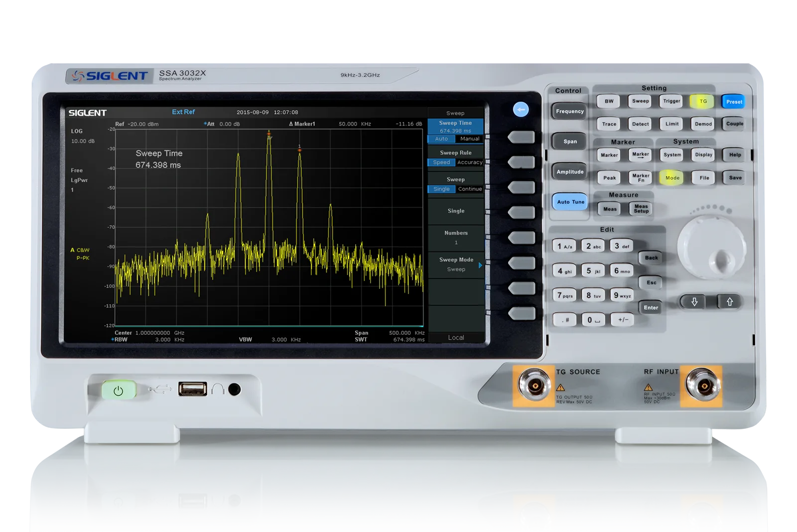This screenshot has width=797, height=532.
Task: Click the BW setting key
Action: pyautogui.click(x=609, y=101)
